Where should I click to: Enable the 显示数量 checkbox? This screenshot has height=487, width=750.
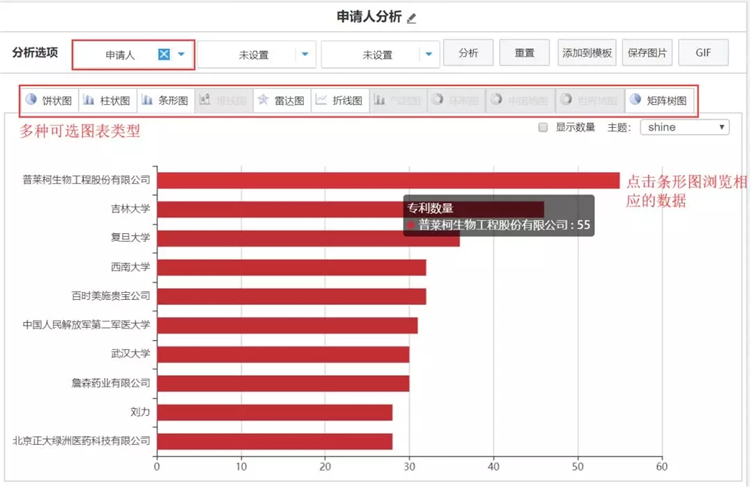[x=543, y=127]
